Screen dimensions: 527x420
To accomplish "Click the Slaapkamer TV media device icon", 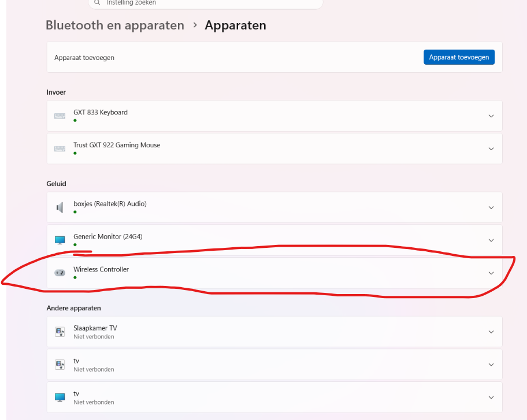I will coord(60,332).
